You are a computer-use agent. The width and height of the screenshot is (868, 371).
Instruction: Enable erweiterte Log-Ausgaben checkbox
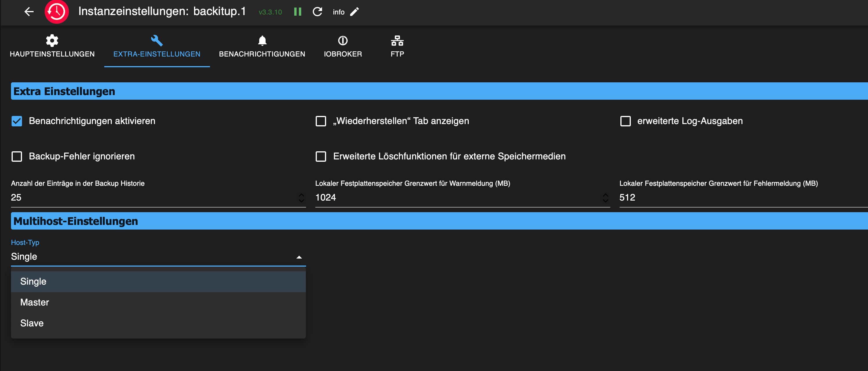click(x=625, y=121)
